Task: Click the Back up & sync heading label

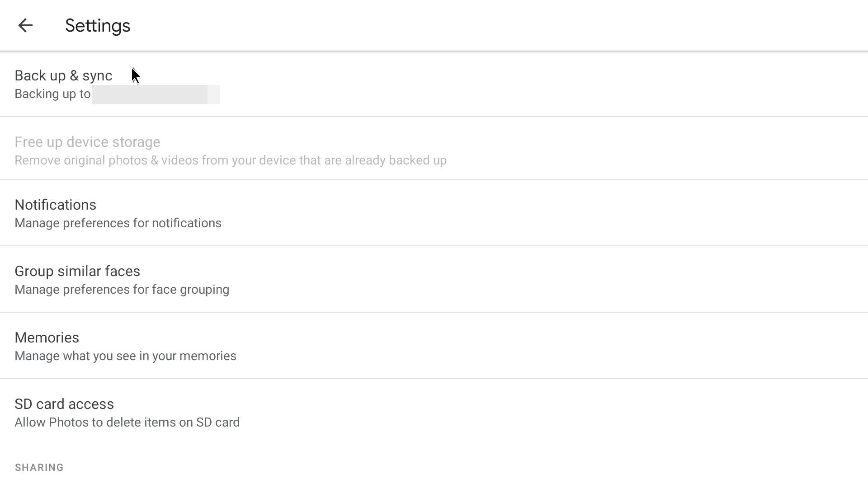Action: coord(63,75)
